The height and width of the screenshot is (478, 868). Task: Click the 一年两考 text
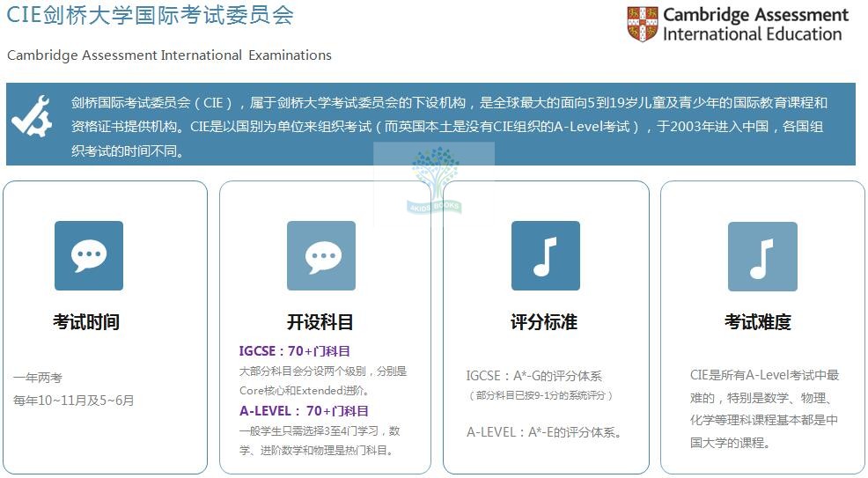(38, 378)
